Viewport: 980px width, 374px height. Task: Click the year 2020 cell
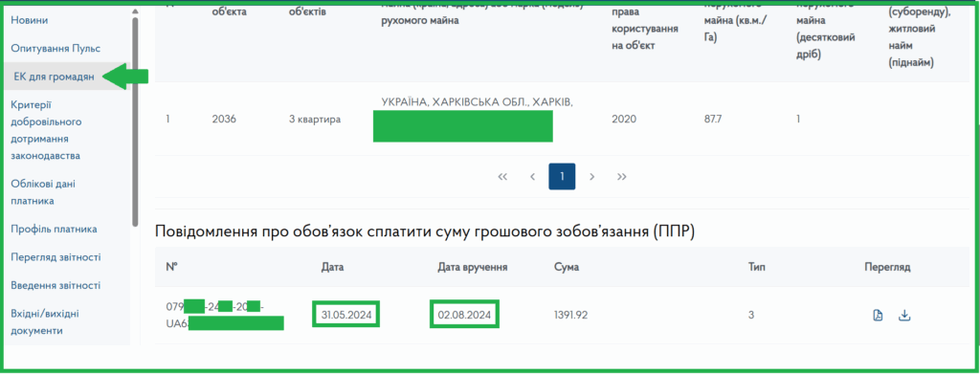(x=624, y=119)
